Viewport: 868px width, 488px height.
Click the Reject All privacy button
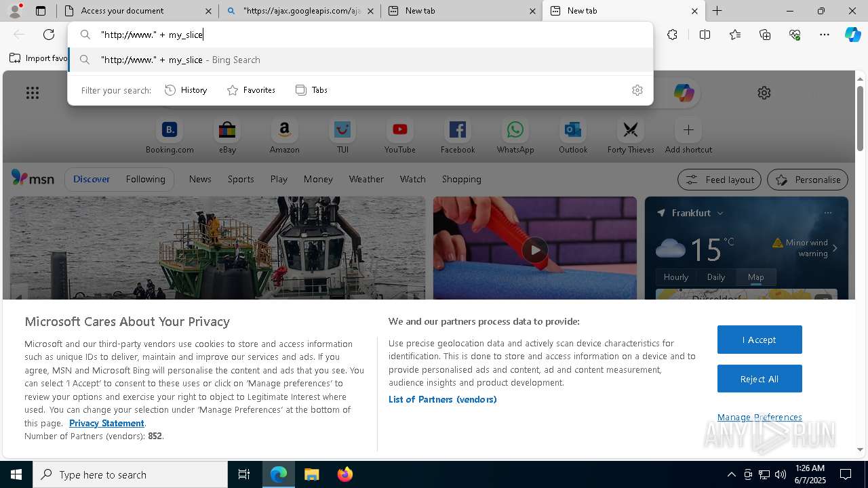tap(759, 379)
